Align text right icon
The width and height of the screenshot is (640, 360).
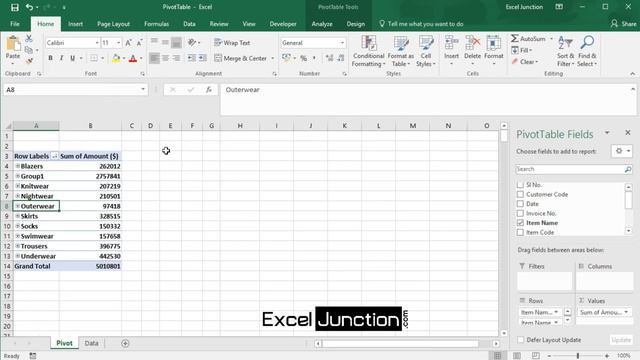coord(176,58)
